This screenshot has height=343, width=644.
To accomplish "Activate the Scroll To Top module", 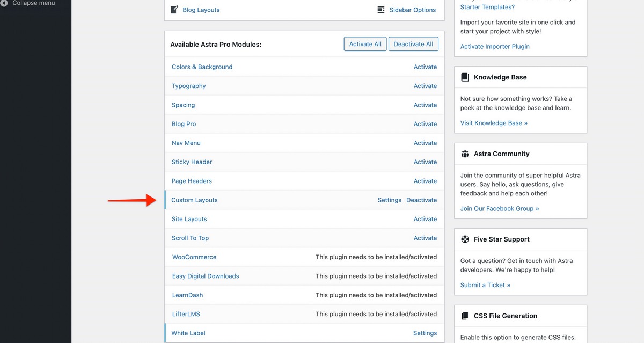I will click(425, 238).
